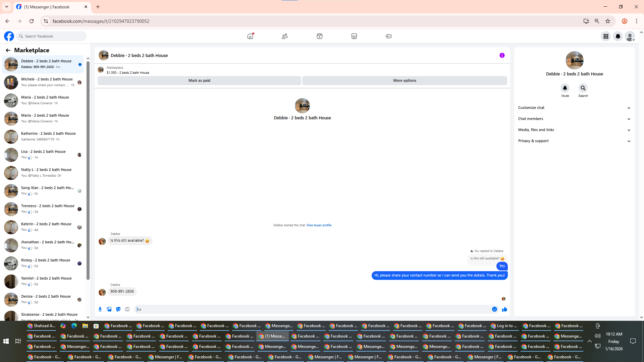Screen dimensions: 644x362
Task: Open the GIF picker icon
Action: coord(127,309)
